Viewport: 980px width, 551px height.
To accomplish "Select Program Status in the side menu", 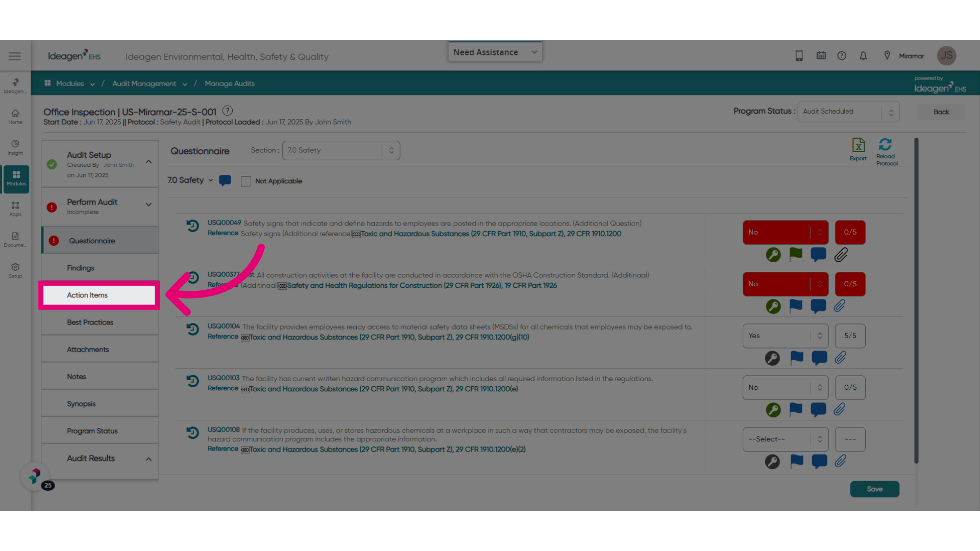I will [100, 431].
